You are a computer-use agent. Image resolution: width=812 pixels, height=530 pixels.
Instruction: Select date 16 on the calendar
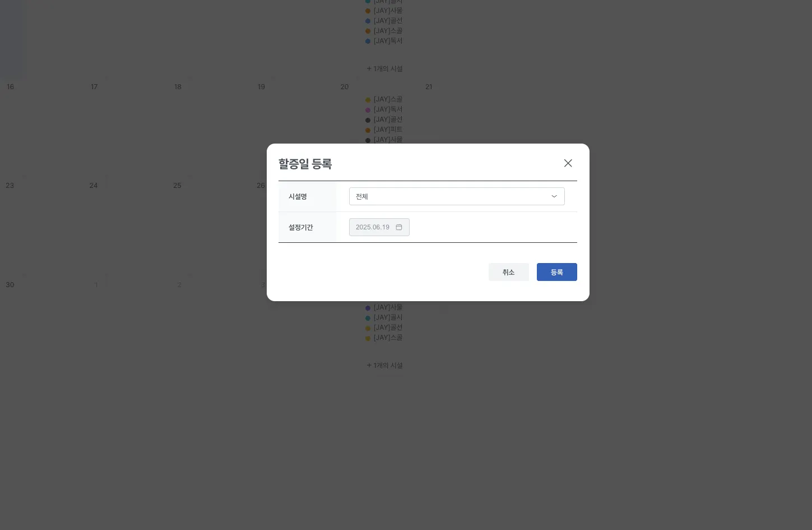coord(10,87)
